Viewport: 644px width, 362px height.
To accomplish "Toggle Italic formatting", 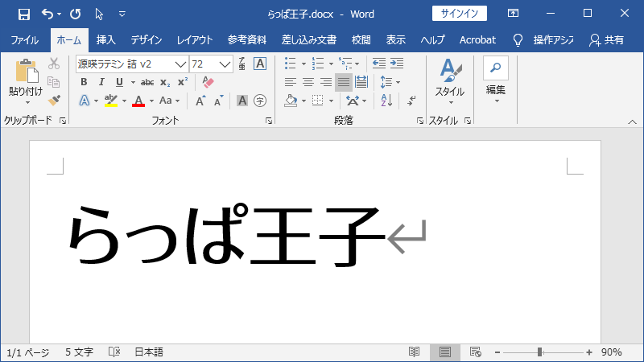I will coord(101,82).
